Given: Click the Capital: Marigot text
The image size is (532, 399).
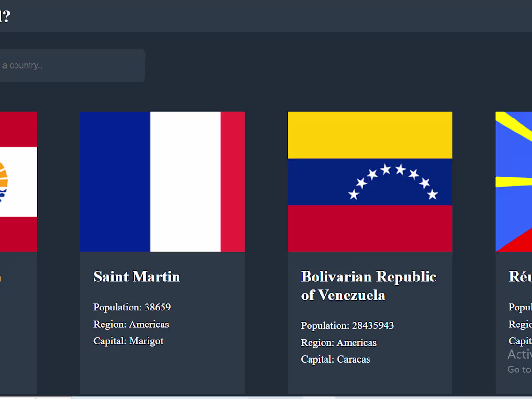Looking at the screenshot, I should 129,341.
